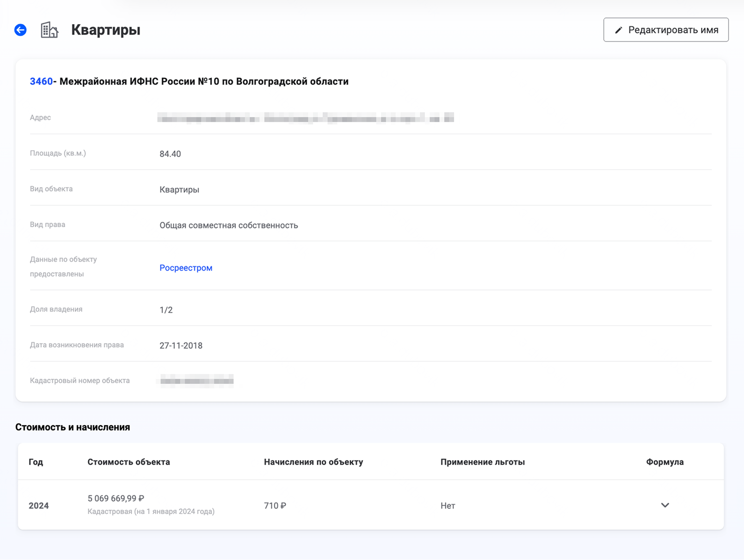The height and width of the screenshot is (560, 744).
Task: Click the Стоимость объекта column header
Action: (129, 462)
